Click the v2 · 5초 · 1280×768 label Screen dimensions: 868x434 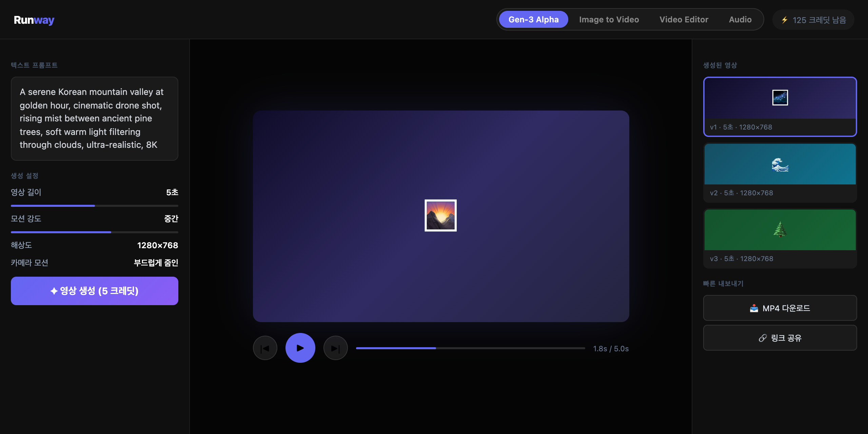[x=742, y=193]
